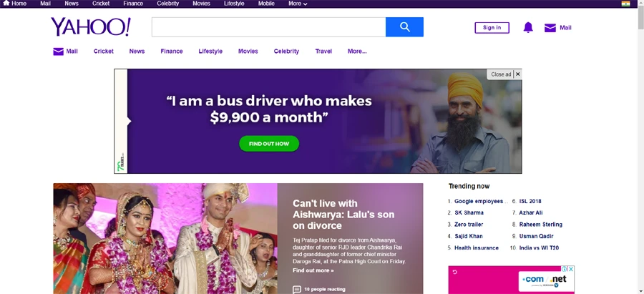Viewport: 644px width, 294px height.
Task: Expand the More... navigation menu
Action: [357, 52]
